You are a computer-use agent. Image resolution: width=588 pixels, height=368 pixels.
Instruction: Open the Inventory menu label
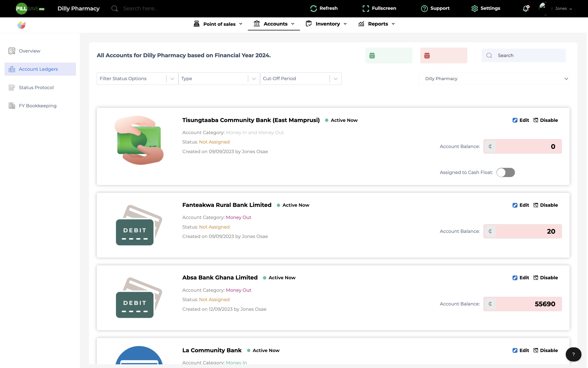(x=327, y=24)
